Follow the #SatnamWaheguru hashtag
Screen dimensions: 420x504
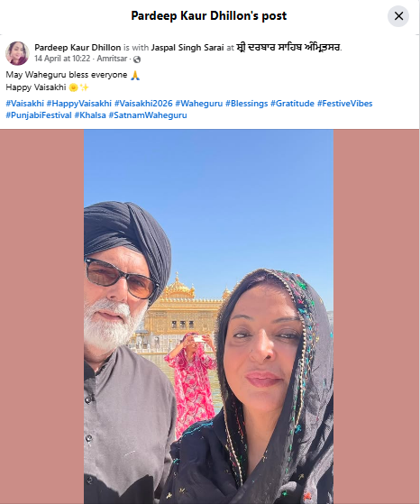coord(148,115)
